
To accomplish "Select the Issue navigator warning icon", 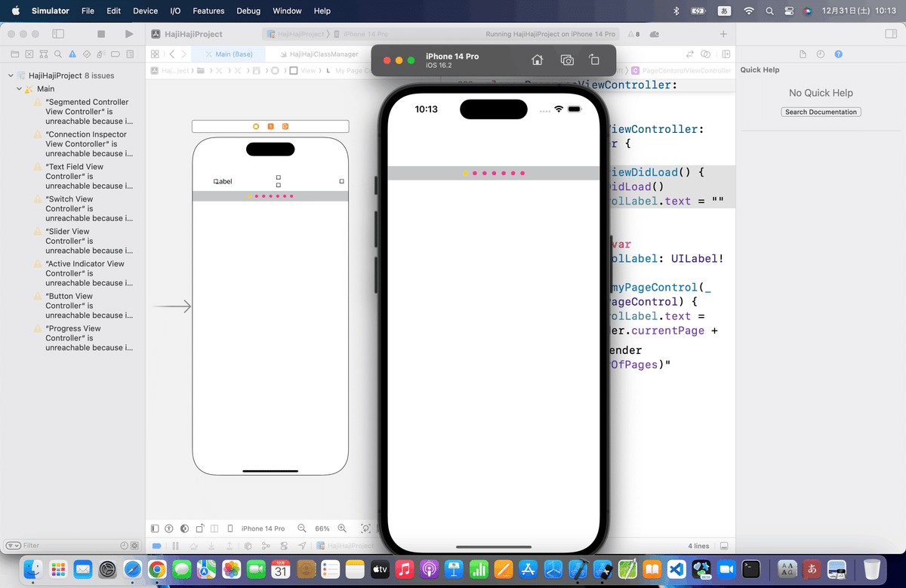I will point(72,54).
